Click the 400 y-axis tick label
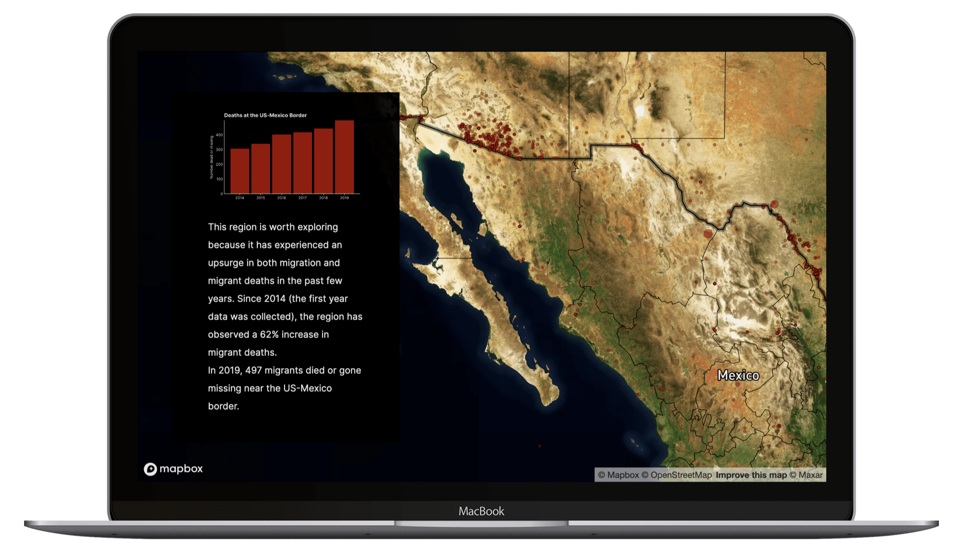Screen dimensions: 963x560 click(220, 135)
